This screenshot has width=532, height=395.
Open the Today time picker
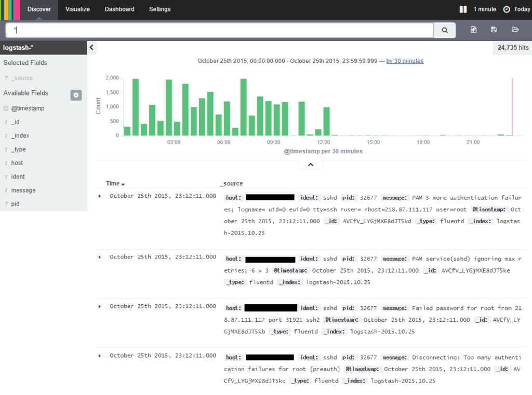point(516,9)
